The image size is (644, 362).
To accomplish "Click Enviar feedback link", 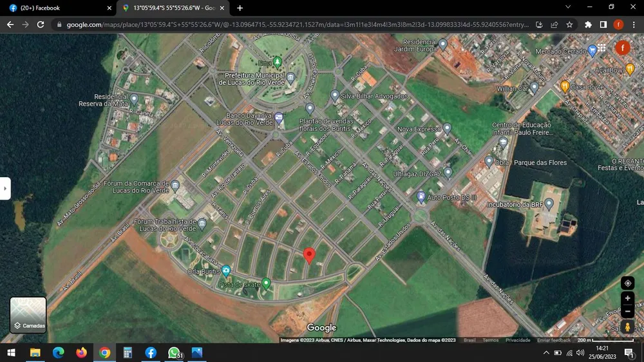I will (554, 340).
